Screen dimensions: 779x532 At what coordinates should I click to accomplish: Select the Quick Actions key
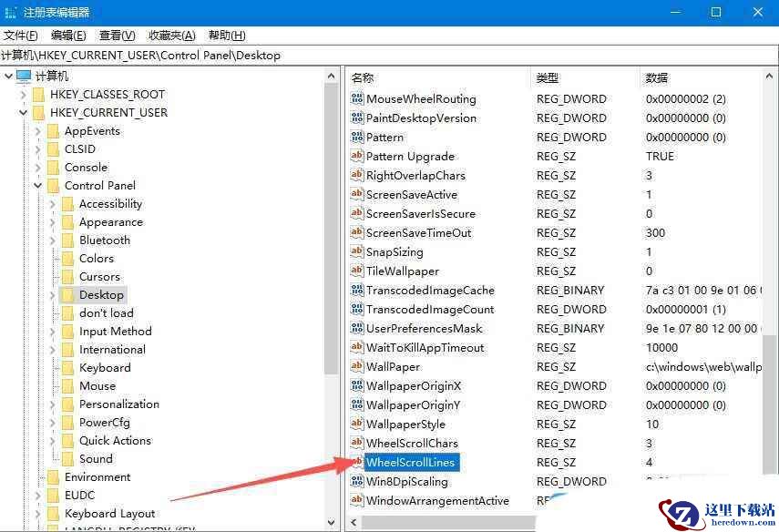(116, 441)
